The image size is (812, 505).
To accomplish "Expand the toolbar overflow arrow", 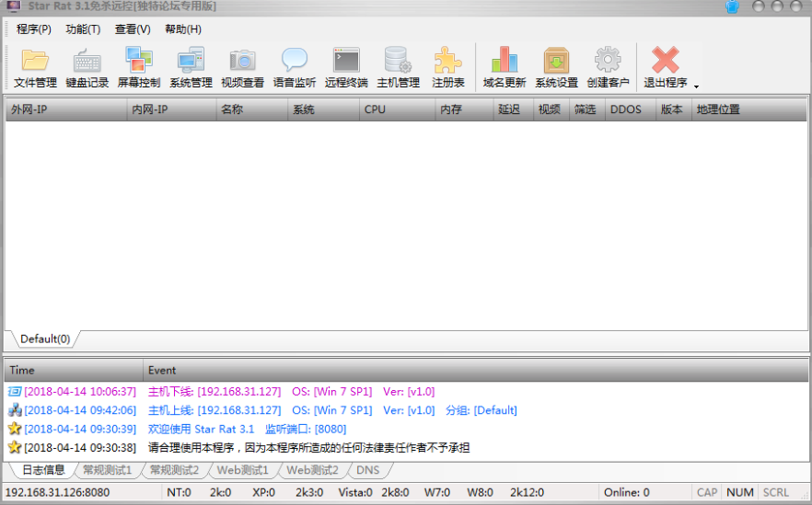I will click(x=697, y=86).
